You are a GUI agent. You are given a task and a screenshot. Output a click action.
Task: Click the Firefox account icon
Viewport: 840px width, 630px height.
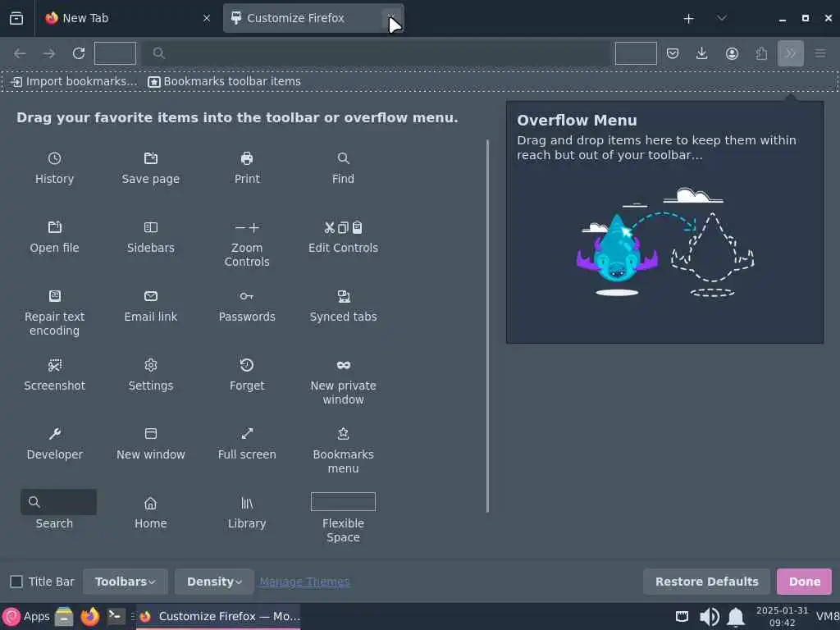[732, 53]
